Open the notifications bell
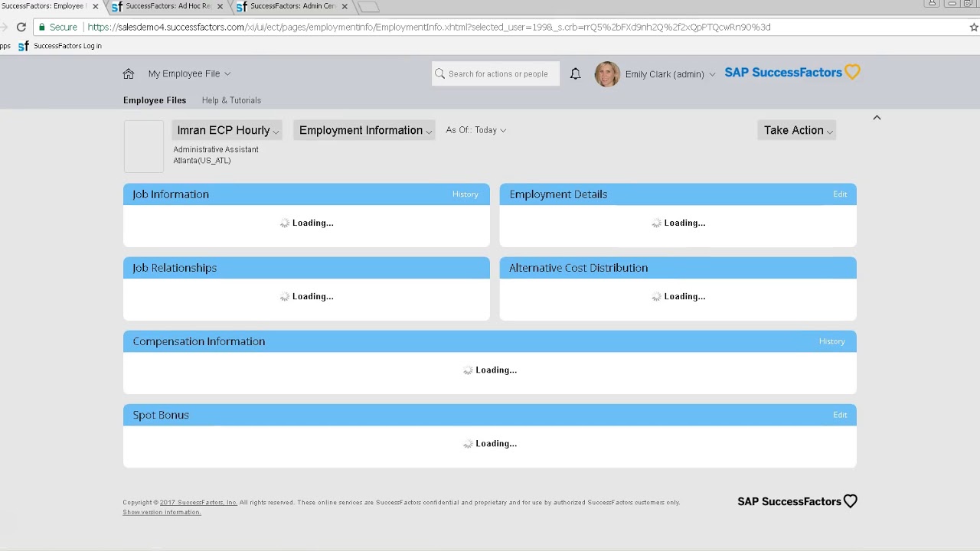The height and width of the screenshot is (551, 980). (x=575, y=73)
